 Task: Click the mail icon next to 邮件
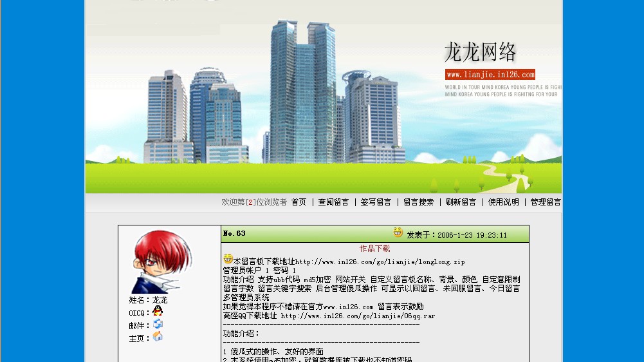[158, 325]
